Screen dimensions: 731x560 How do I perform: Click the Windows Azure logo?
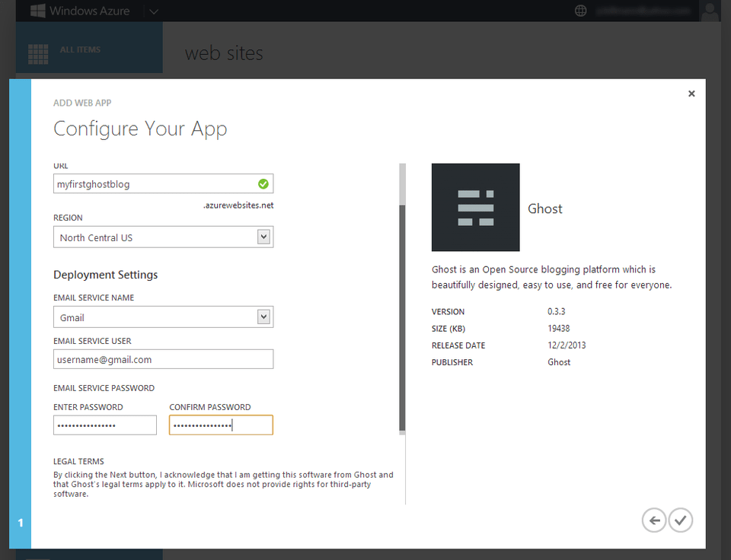(x=80, y=11)
